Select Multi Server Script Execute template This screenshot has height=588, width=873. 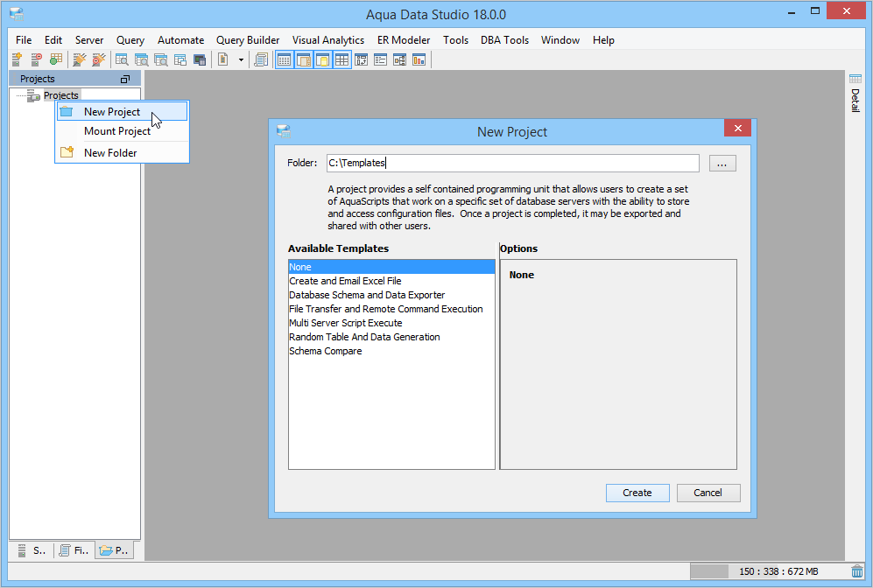pyautogui.click(x=391, y=323)
